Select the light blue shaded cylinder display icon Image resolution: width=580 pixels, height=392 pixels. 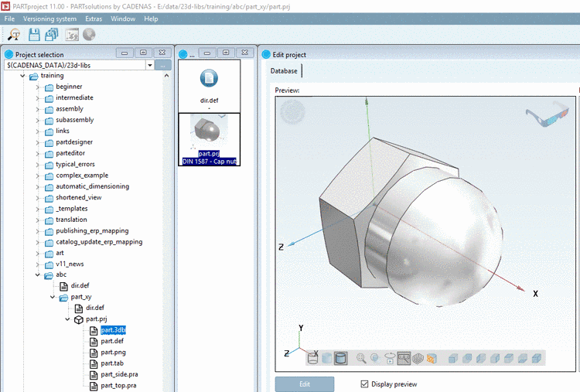pyautogui.click(x=326, y=358)
